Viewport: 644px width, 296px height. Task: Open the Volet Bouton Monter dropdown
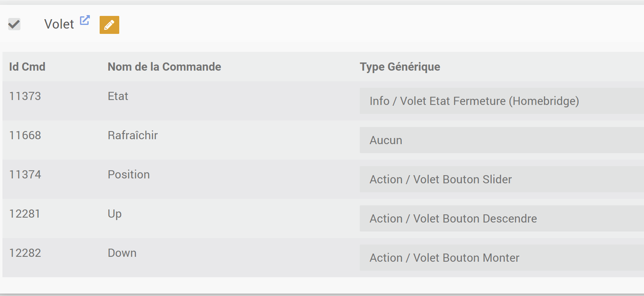pos(501,258)
